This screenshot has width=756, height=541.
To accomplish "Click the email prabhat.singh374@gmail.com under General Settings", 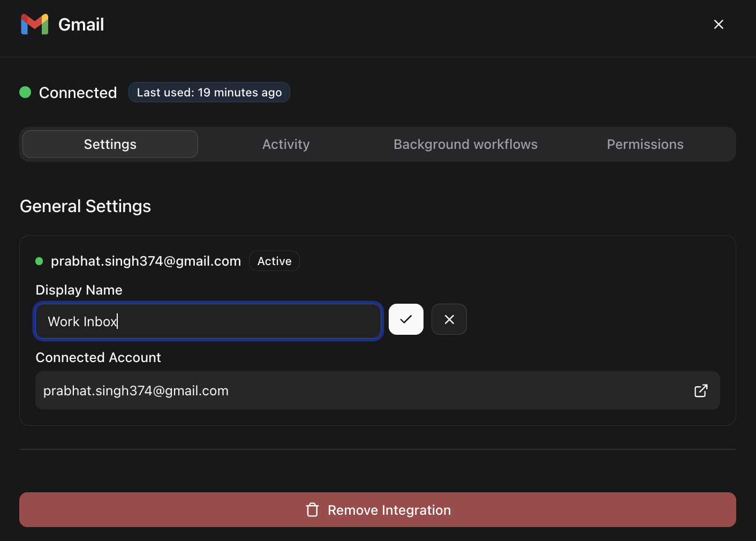I will tap(146, 261).
